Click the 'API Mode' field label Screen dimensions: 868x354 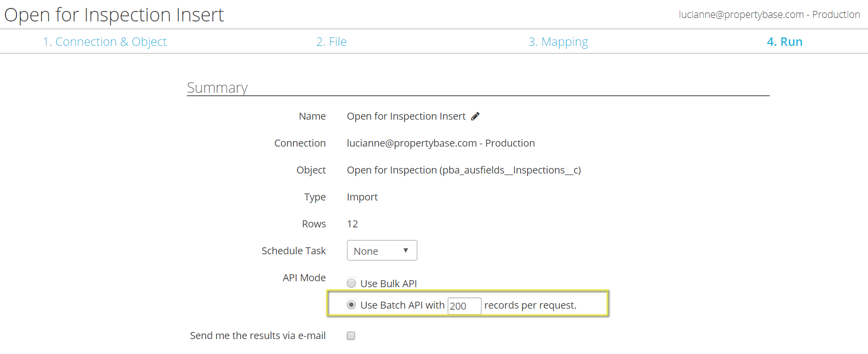(x=304, y=278)
